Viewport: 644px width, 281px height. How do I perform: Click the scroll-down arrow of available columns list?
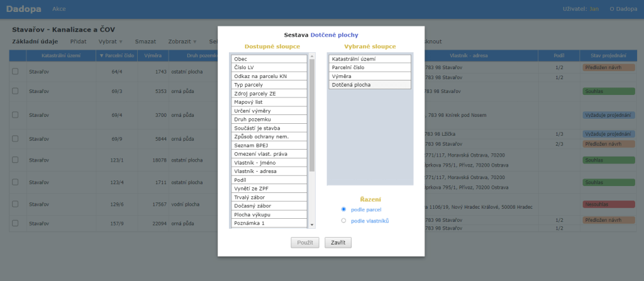312,224
